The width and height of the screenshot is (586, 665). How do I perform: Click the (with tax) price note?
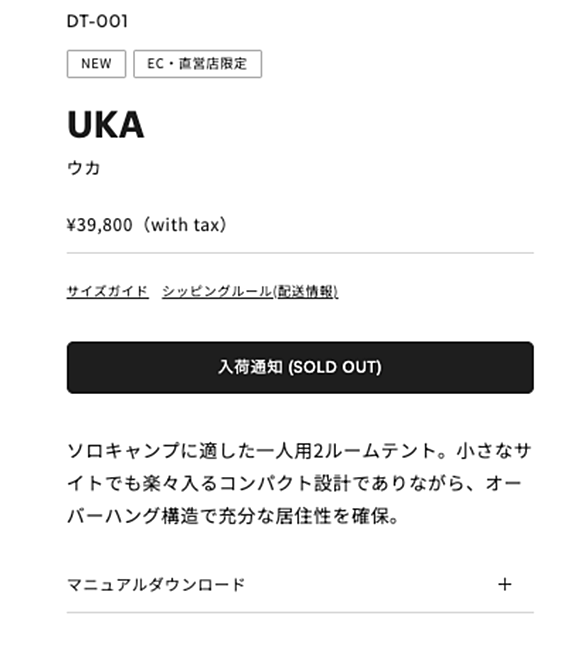184,225
